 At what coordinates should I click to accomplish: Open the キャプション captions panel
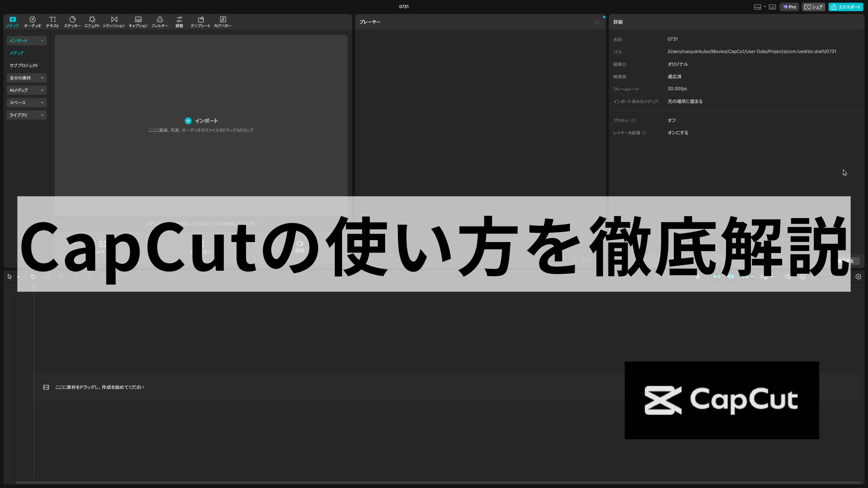[x=138, y=22]
